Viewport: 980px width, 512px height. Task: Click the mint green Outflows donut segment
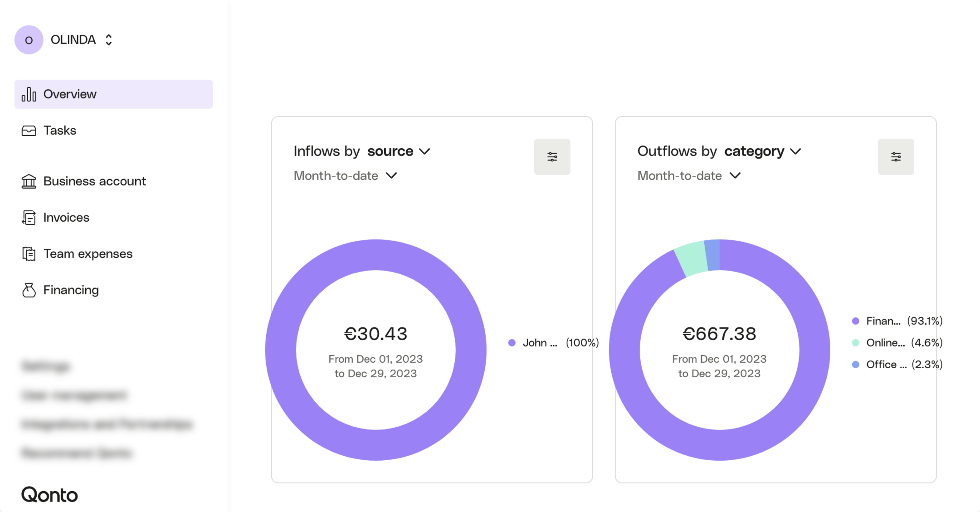click(x=692, y=258)
